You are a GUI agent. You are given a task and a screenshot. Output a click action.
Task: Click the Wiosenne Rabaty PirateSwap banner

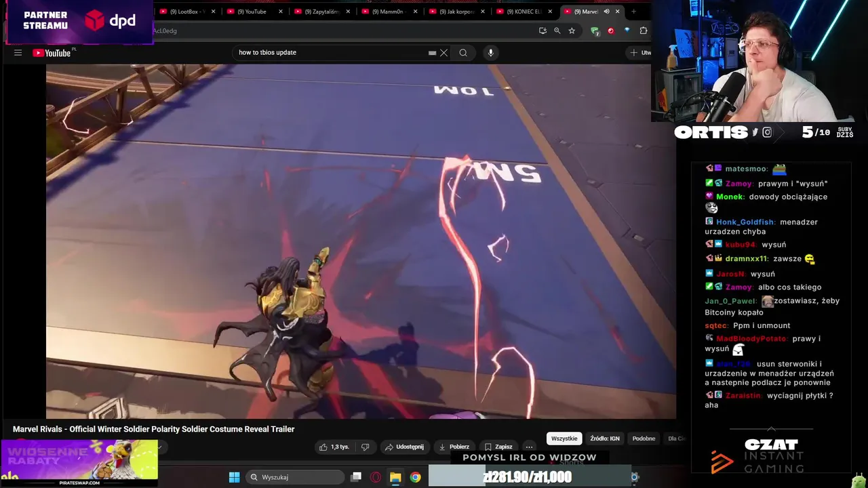[x=79, y=463]
